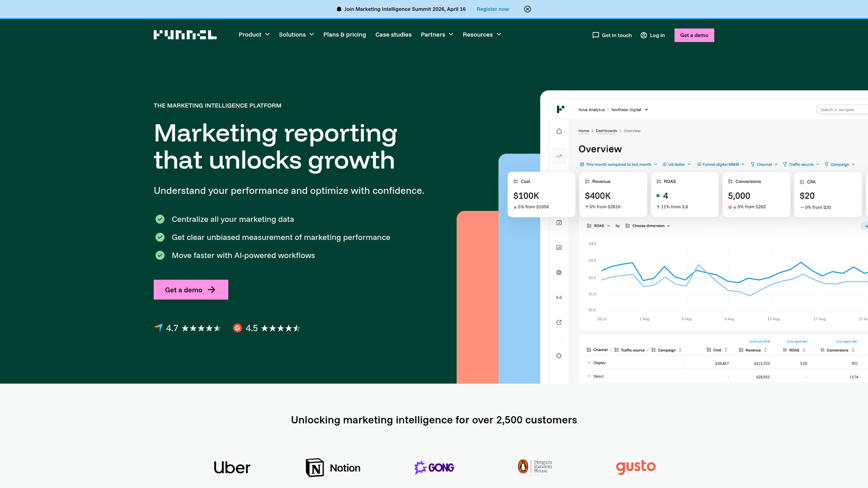Open the US dollar currency dropdown
The width and height of the screenshot is (868, 488).
[676, 164]
